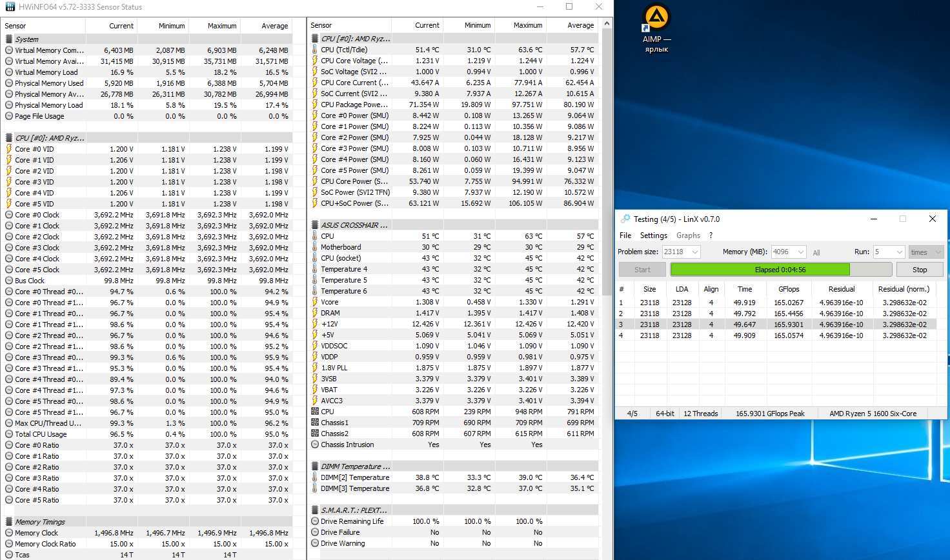This screenshot has width=950, height=560.
Task: Select the Memory Clock sensor row
Action: tap(147, 533)
